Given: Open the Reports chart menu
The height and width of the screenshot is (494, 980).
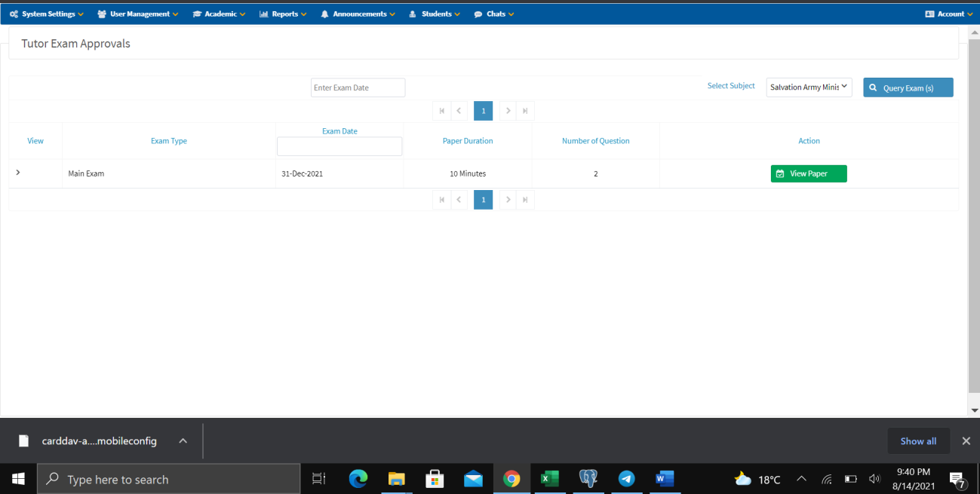Looking at the screenshot, I should coord(284,14).
